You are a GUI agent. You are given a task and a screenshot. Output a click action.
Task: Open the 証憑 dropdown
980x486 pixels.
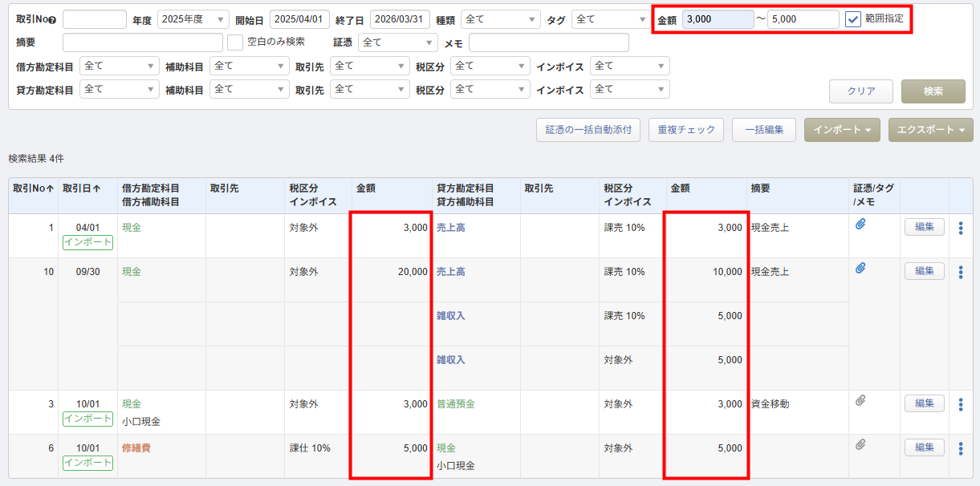(397, 43)
